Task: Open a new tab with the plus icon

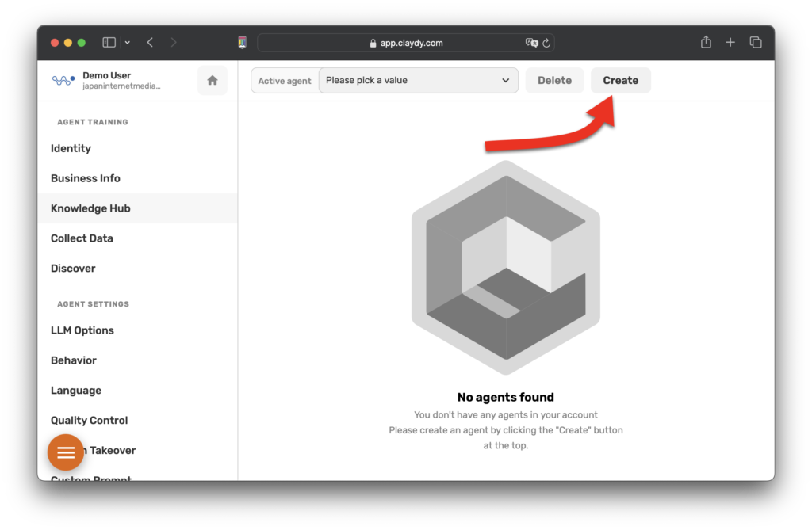Action: pos(730,42)
